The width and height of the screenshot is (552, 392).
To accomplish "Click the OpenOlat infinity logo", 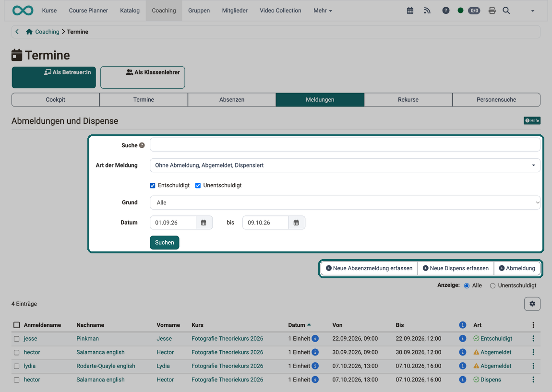I will pos(23,11).
